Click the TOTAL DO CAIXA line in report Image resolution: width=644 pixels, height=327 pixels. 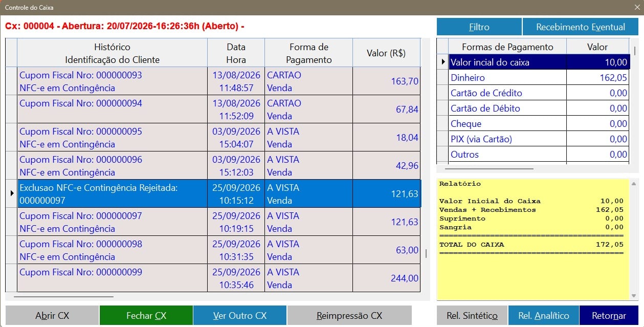(531, 245)
